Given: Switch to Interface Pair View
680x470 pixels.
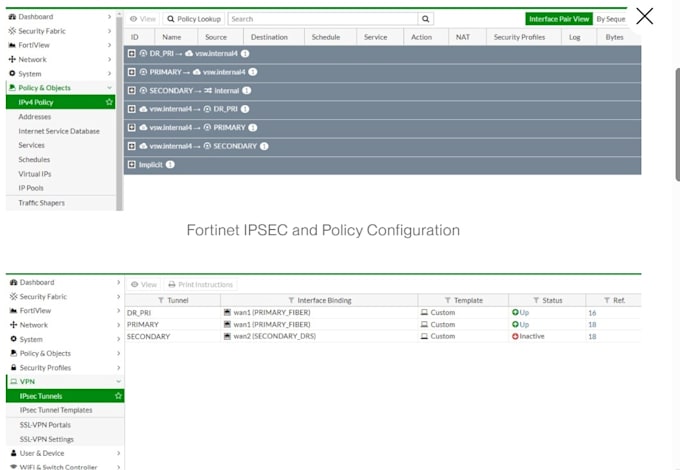Looking at the screenshot, I should coord(559,19).
